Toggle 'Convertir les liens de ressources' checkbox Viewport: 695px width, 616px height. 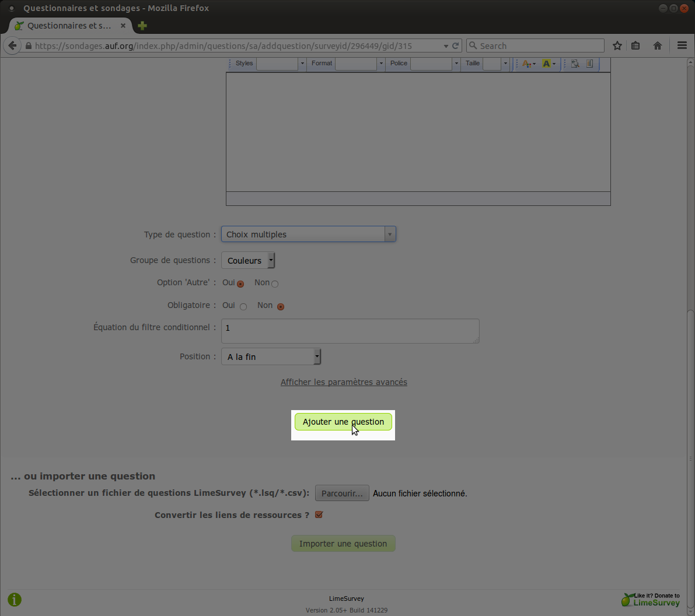319,514
